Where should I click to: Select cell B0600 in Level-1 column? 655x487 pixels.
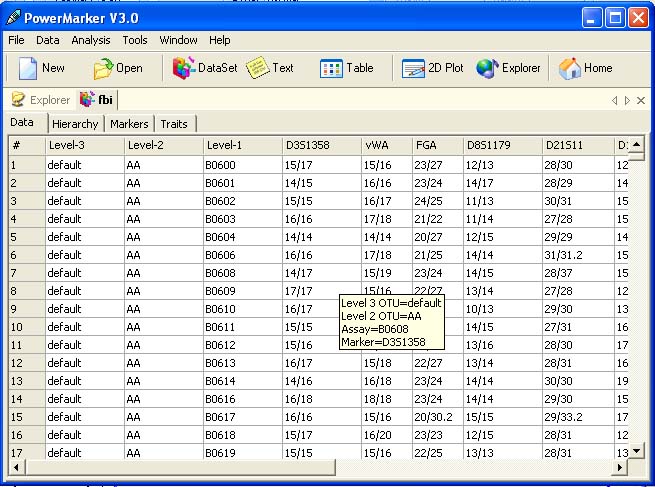pyautogui.click(x=243, y=165)
